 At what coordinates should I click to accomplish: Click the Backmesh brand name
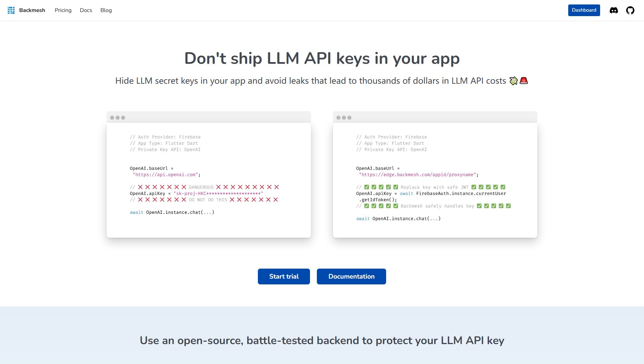(32, 10)
